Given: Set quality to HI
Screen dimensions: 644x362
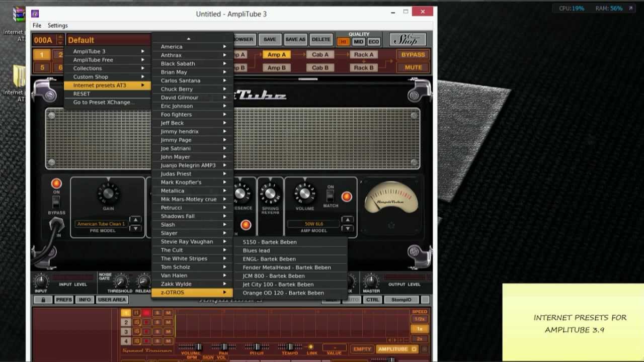Looking at the screenshot, I should tap(344, 42).
